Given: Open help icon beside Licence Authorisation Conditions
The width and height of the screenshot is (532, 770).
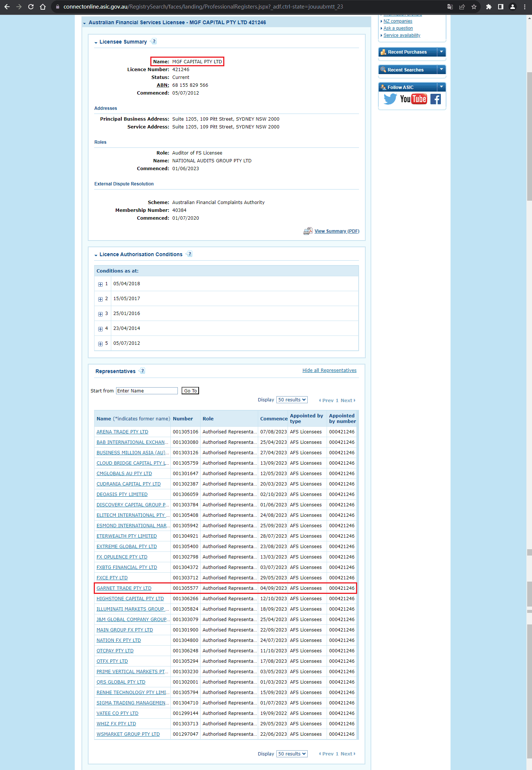Looking at the screenshot, I should (189, 254).
